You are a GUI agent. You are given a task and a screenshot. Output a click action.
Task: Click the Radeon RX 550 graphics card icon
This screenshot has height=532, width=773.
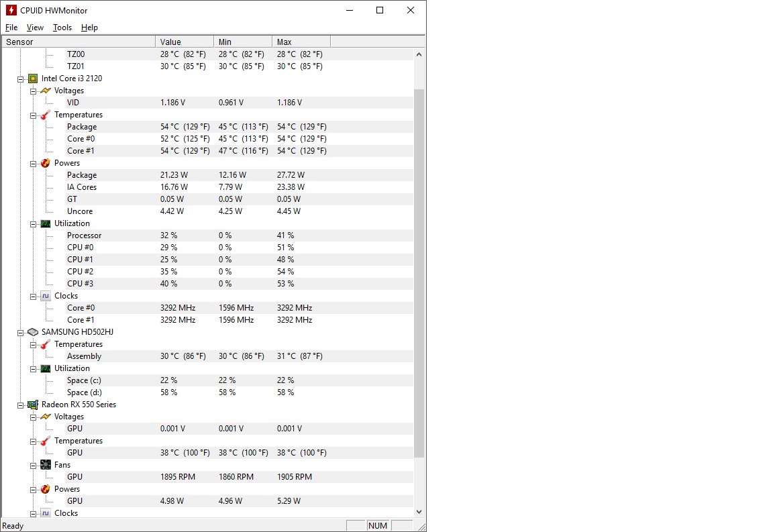[33, 405]
